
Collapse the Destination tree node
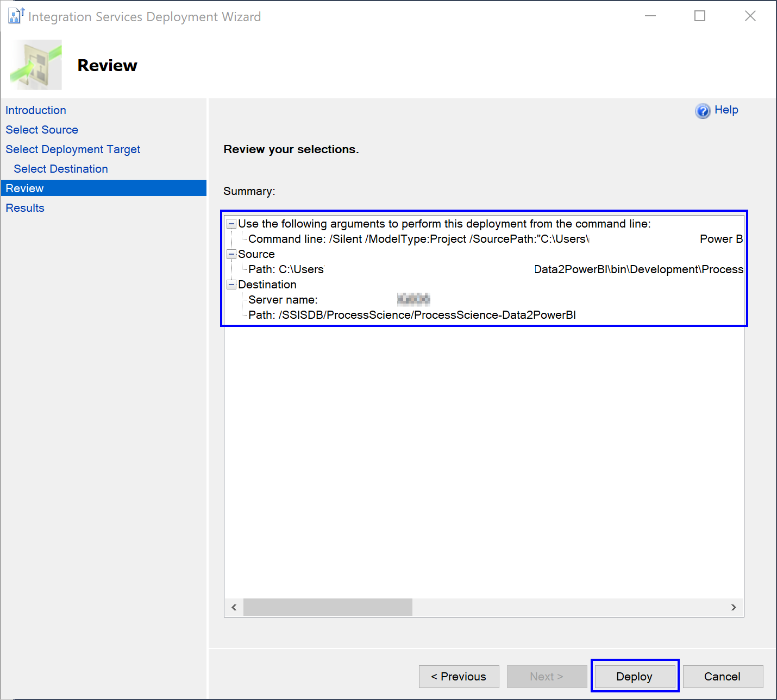pyautogui.click(x=231, y=285)
